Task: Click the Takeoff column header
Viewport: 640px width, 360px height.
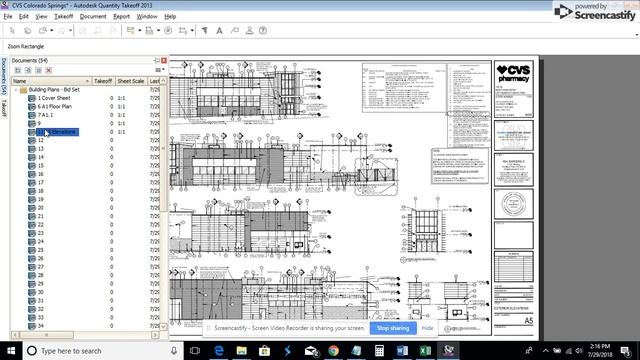Action: point(103,81)
